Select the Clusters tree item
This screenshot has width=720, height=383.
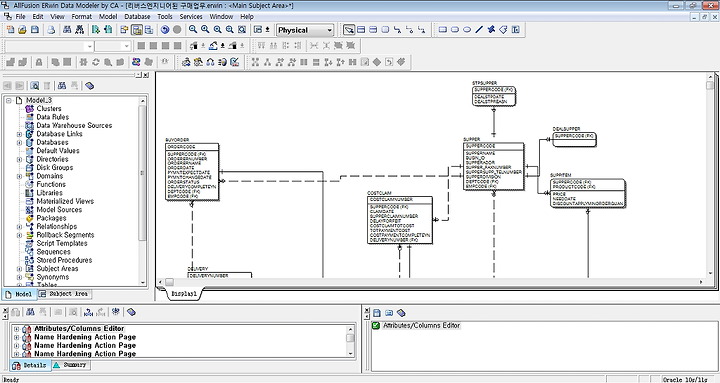(49, 109)
